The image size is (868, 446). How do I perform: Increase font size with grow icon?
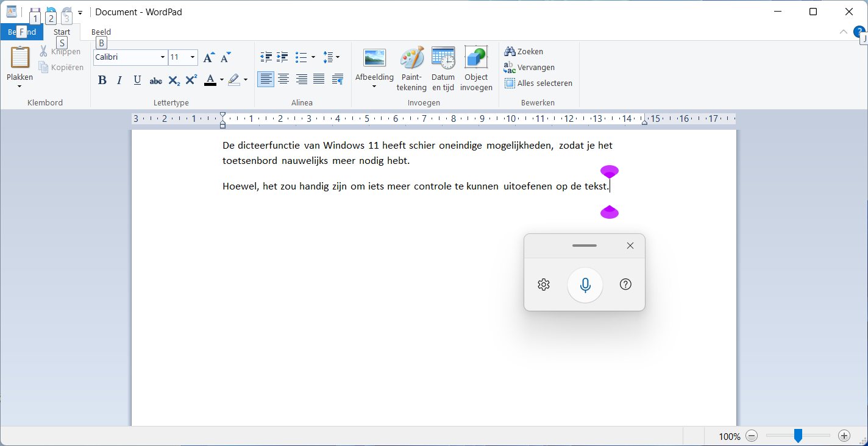[x=208, y=57]
